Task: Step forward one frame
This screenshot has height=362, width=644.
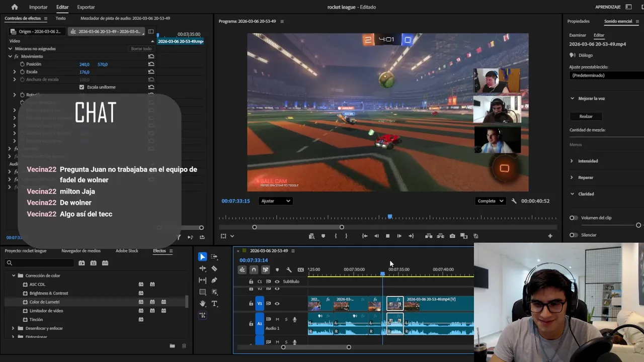Action: [399, 236]
